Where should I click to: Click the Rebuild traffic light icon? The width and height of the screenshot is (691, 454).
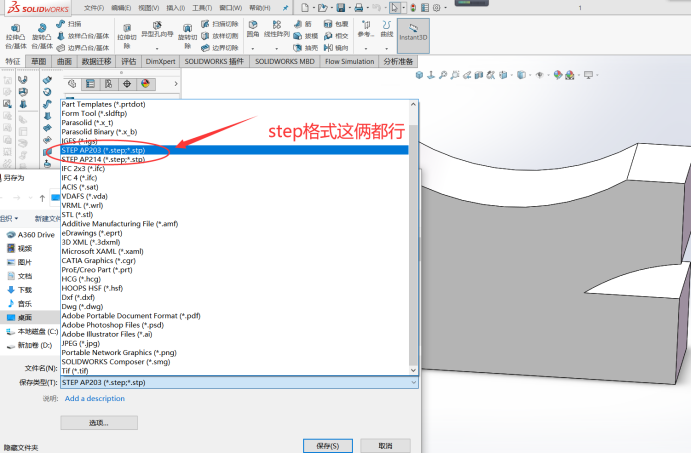click(413, 7)
